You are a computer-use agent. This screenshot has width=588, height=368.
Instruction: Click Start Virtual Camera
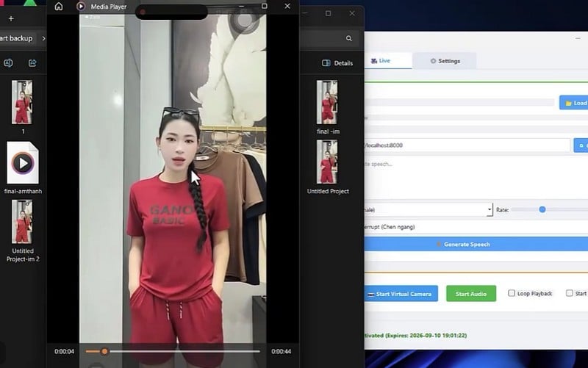coord(401,294)
